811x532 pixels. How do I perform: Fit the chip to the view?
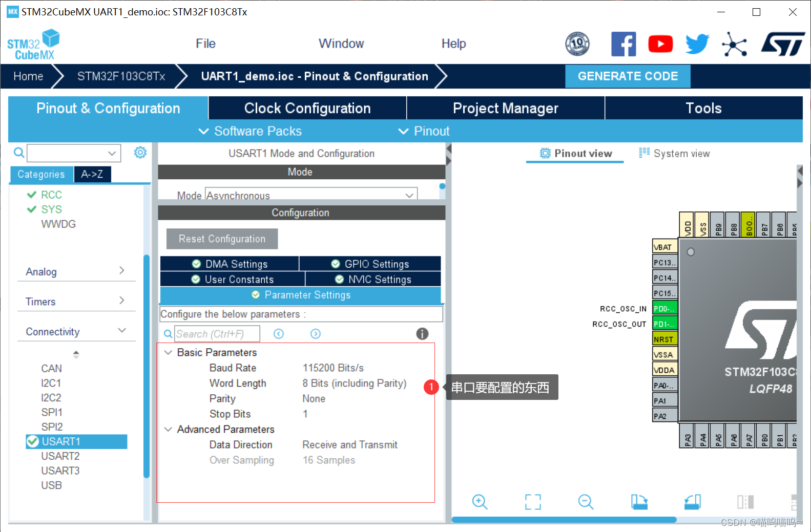point(533,502)
